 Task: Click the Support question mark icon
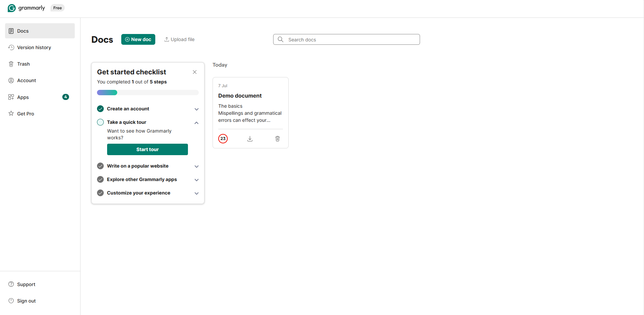point(11,284)
